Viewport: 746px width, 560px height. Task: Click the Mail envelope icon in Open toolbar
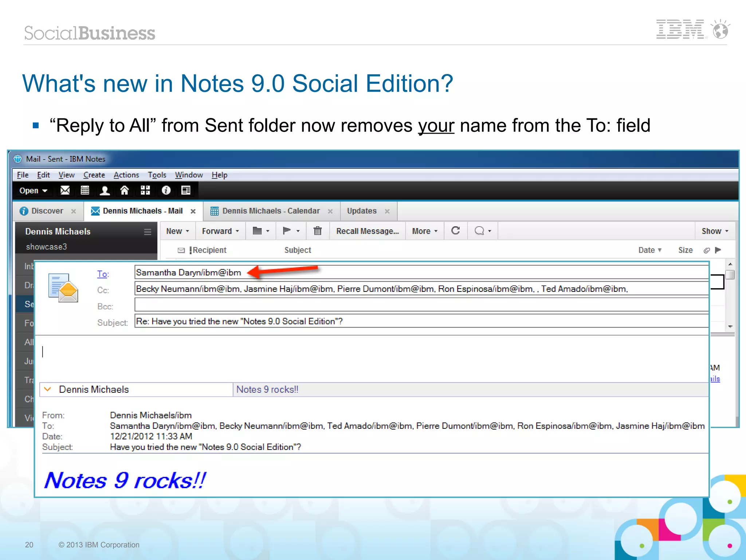tap(65, 190)
